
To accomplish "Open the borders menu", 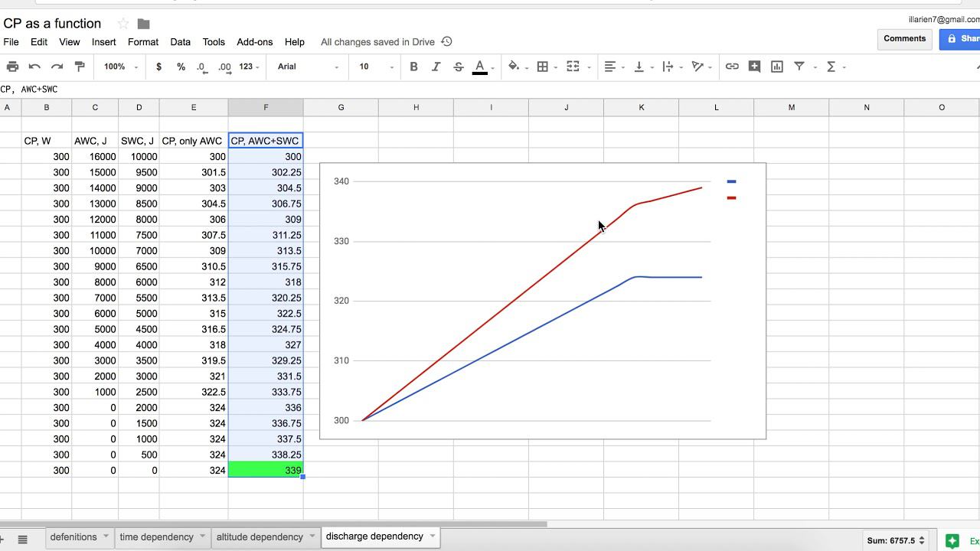I will [543, 67].
